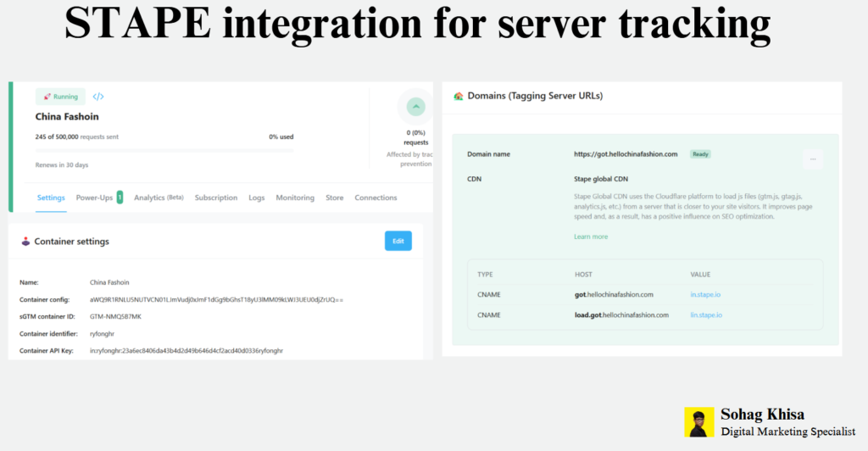Click the got.hellochinafashion.com CNAME host
The width and height of the screenshot is (868, 451).
point(614,294)
